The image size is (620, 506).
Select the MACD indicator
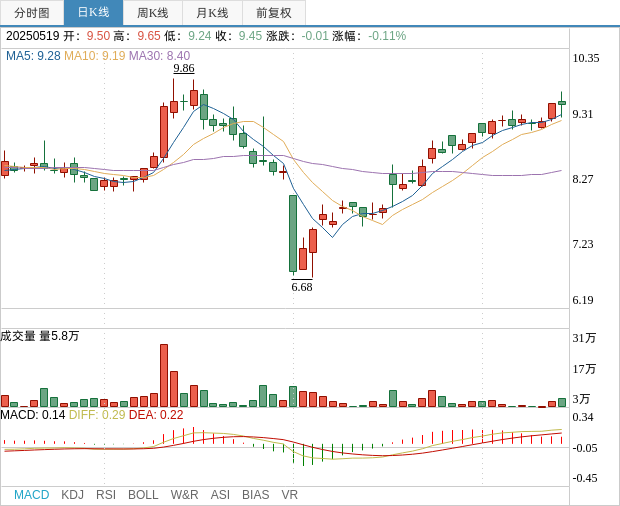click(x=32, y=495)
